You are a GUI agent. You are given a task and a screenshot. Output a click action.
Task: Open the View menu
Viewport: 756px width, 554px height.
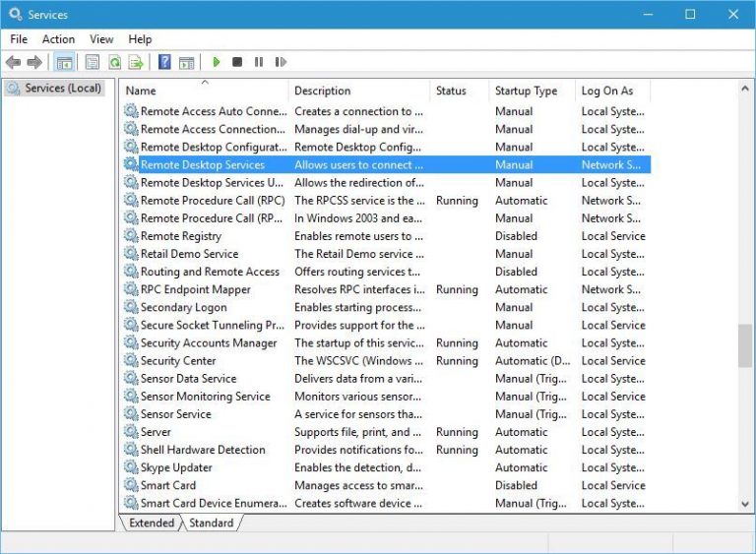101,39
